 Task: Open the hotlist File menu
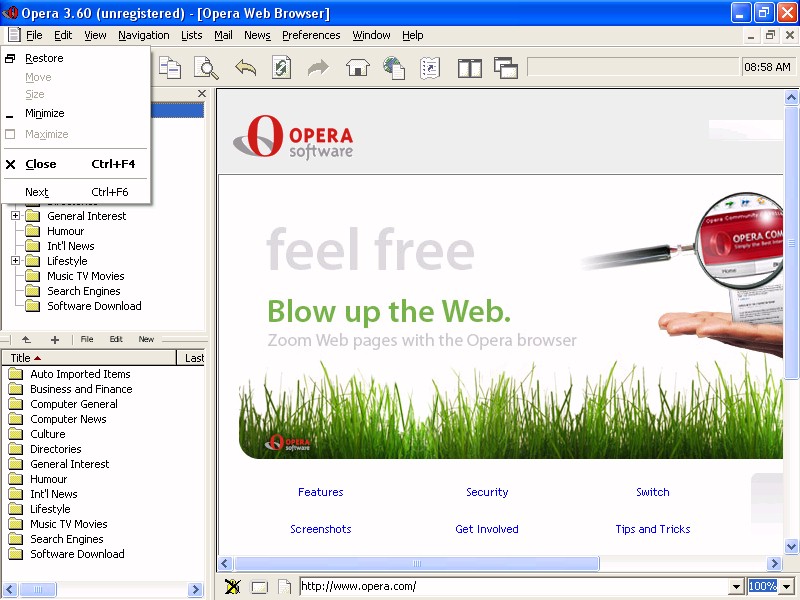[87, 339]
